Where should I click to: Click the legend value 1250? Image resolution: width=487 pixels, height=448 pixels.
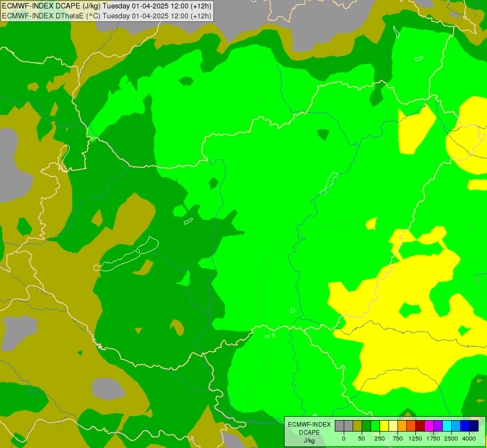[x=415, y=439]
